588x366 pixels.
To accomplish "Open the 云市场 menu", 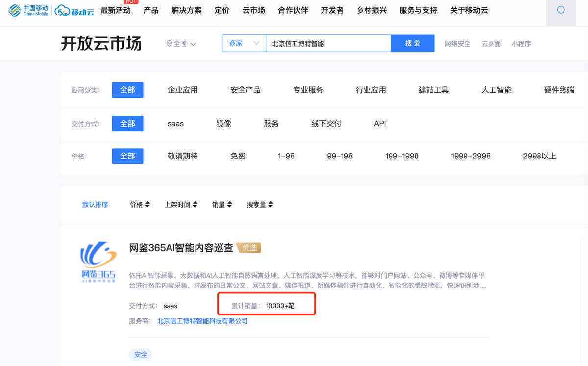I will (x=254, y=10).
